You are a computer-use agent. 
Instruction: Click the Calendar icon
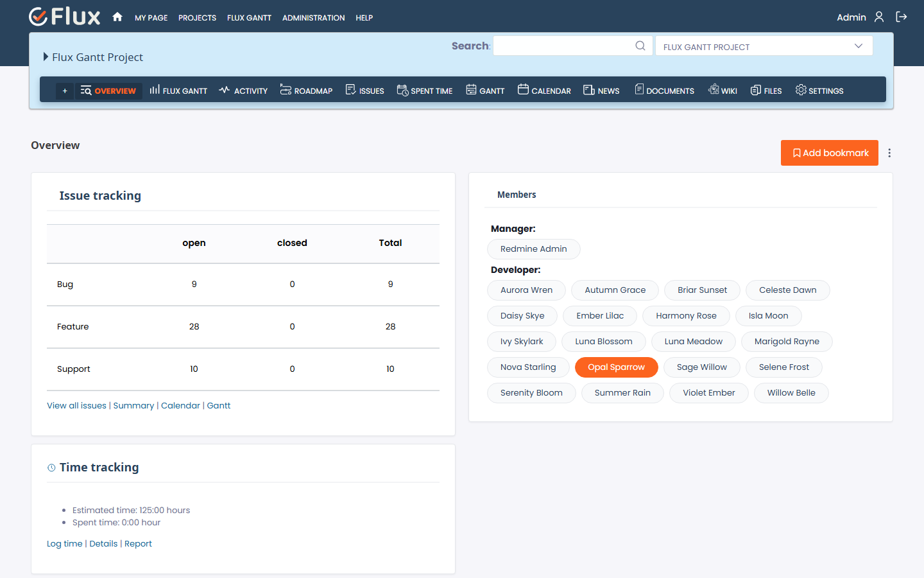click(523, 90)
